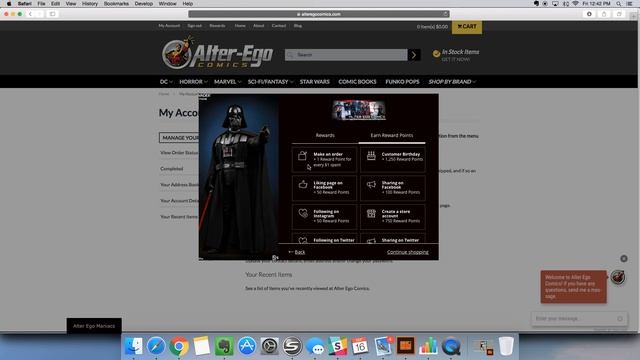Click the Make an order bag icon
640x360 pixels.
coord(302,156)
